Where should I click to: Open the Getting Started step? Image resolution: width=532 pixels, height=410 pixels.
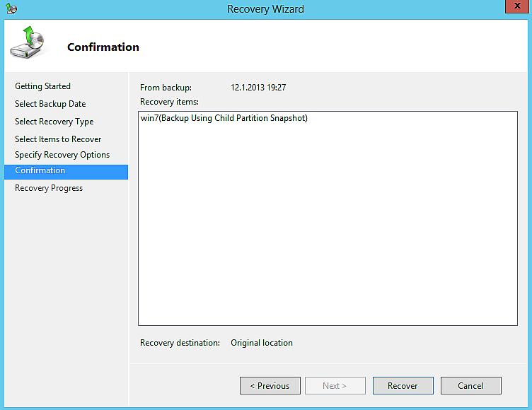[42, 86]
